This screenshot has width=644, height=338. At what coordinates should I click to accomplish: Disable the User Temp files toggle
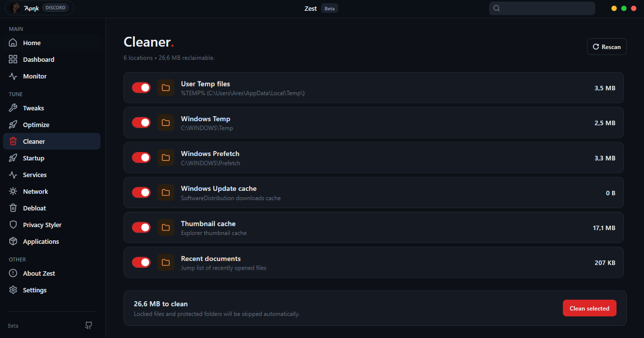coord(141,88)
